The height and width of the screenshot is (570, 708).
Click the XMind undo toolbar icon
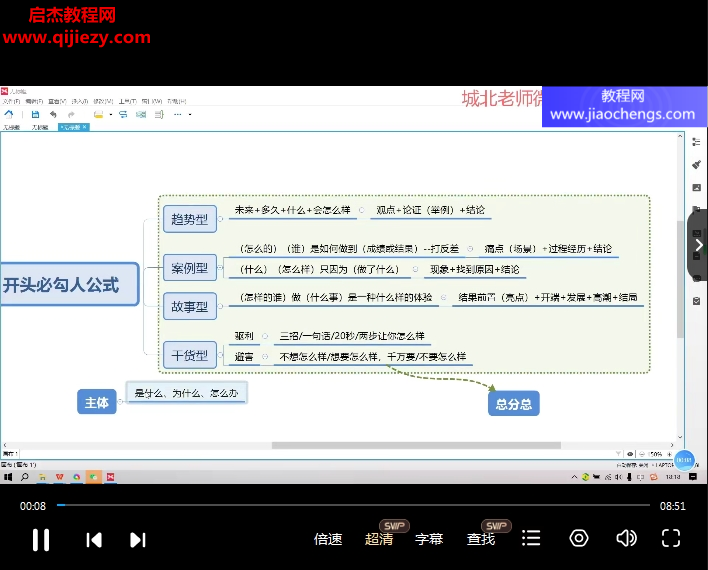pyautogui.click(x=53, y=114)
